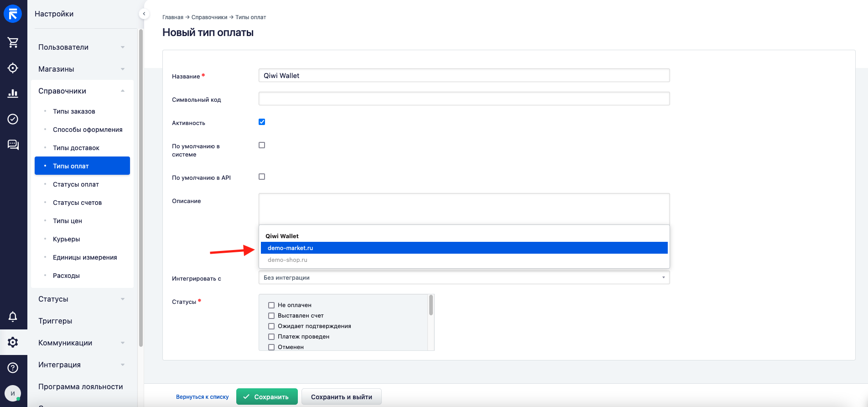The width and height of the screenshot is (868, 407).
Task: Click the RetailCRM logo icon
Action: [x=13, y=14]
